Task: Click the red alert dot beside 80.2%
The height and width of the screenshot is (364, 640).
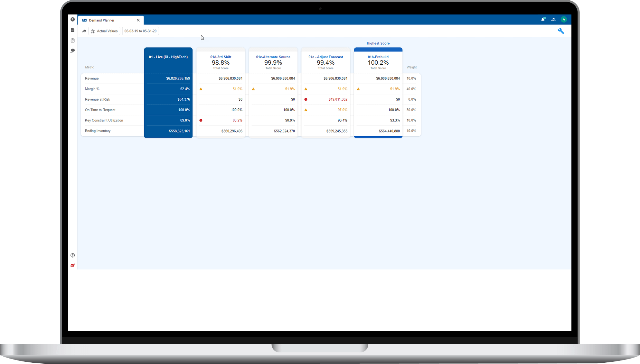Action: pos(201,120)
